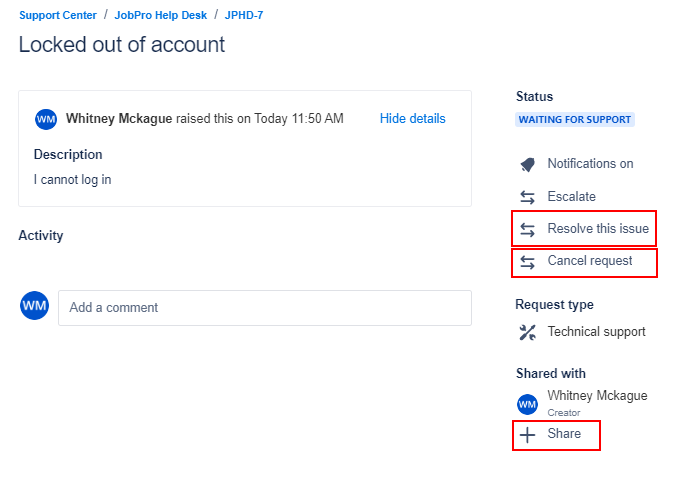Choose the Resolve this issue label
The width and height of the screenshot is (681, 483).
coord(598,229)
